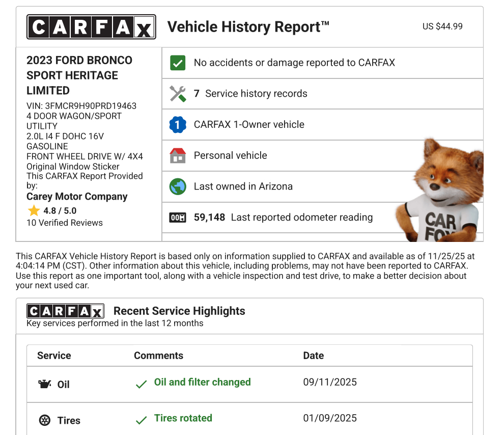This screenshot has height=435, width=504.
Task: Click the oil can icon in Service table
Action: (45, 384)
